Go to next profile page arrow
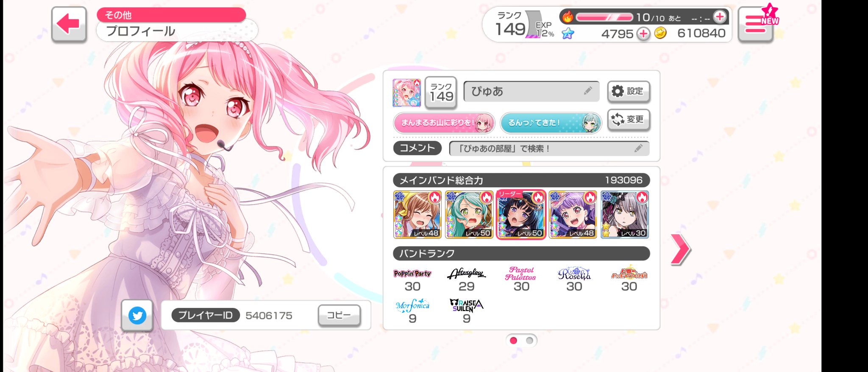The width and height of the screenshot is (868, 372). 680,249
